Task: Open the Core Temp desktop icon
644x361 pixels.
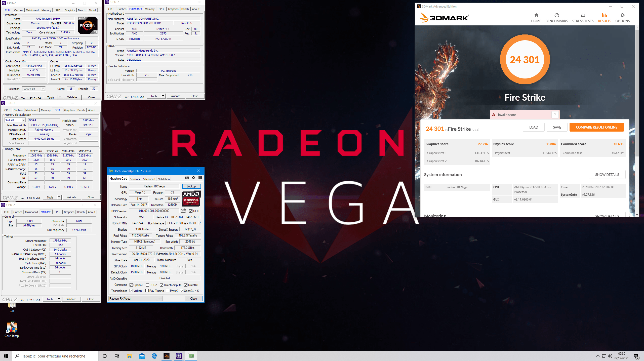Action: pyautogui.click(x=12, y=330)
